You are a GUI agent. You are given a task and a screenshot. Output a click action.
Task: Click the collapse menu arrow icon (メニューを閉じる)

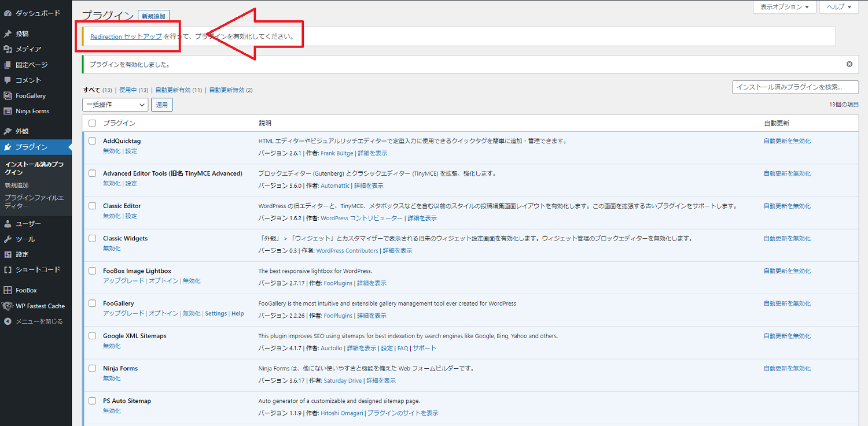pyautogui.click(x=8, y=321)
